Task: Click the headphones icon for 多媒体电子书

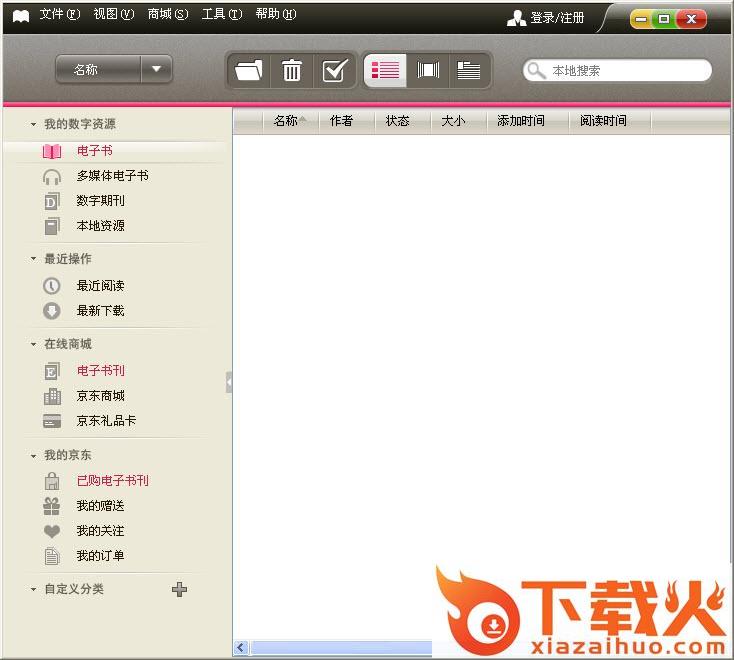Action: [52, 177]
